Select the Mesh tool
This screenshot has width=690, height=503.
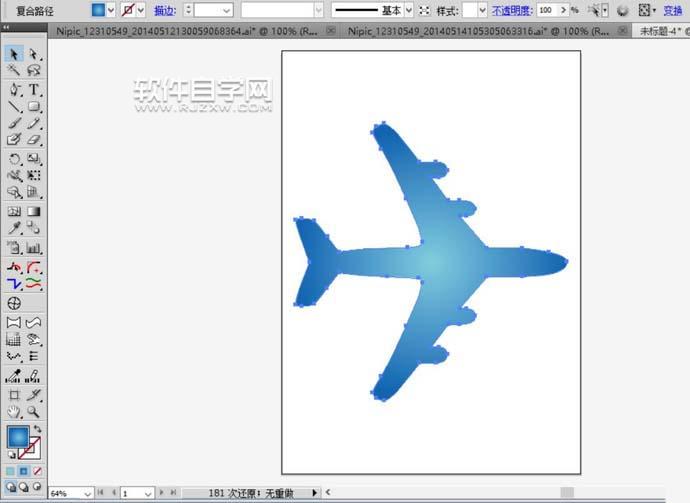pos(14,212)
